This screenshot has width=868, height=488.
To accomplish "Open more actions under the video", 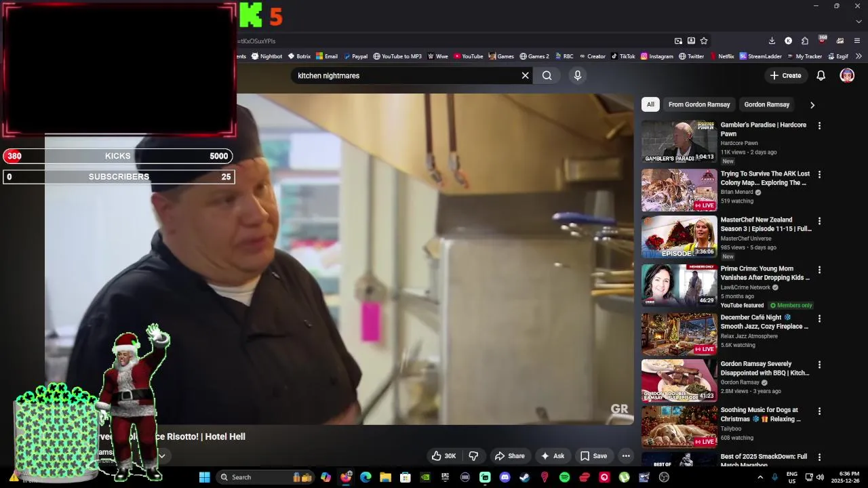I will coord(626,456).
